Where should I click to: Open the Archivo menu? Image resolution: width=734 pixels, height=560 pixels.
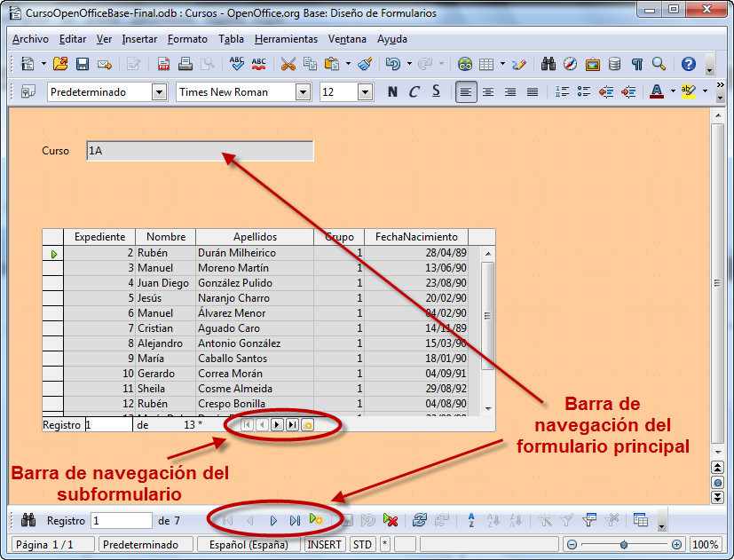pos(30,39)
